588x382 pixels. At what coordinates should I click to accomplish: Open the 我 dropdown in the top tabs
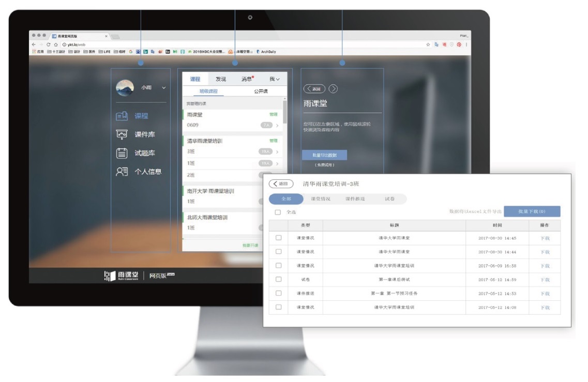point(274,79)
